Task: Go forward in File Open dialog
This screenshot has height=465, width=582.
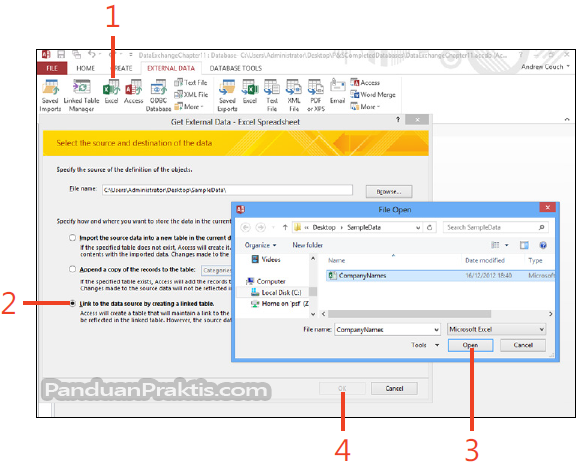Action: 261,227
